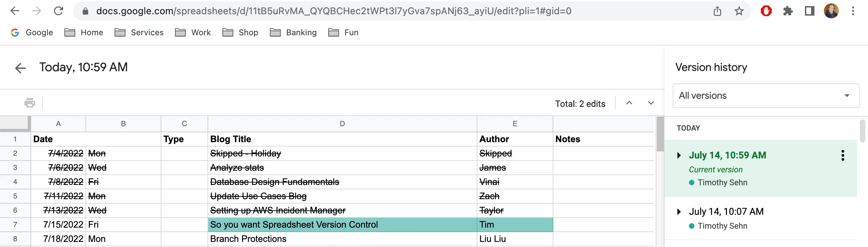Click the print icon above the spreadsheet
Viewport: 868px width, 247px height.
click(29, 102)
